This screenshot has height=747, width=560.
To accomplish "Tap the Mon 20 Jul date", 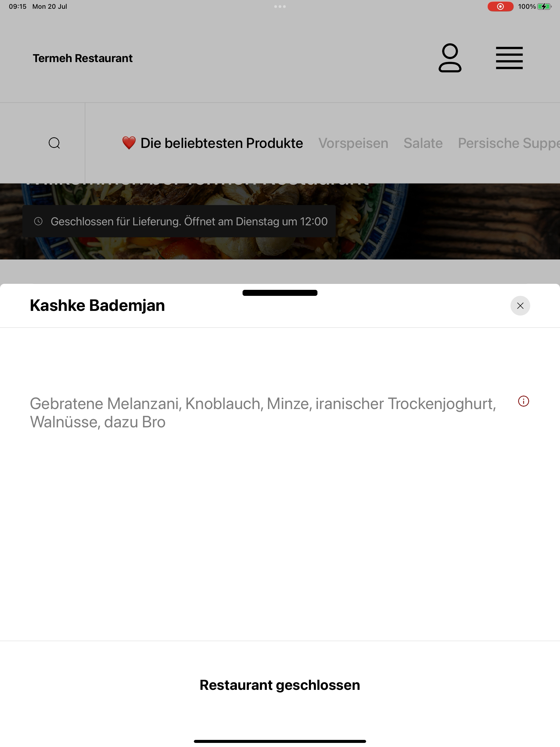I will click(x=50, y=6).
